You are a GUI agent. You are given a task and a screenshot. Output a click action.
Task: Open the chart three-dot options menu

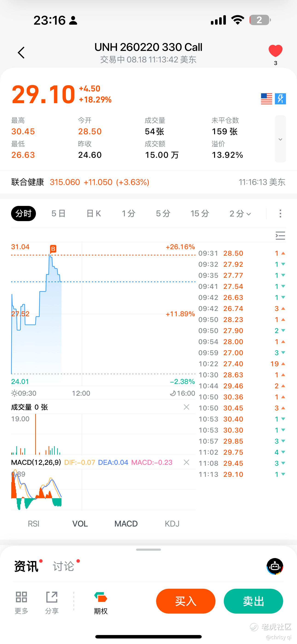tap(280, 214)
